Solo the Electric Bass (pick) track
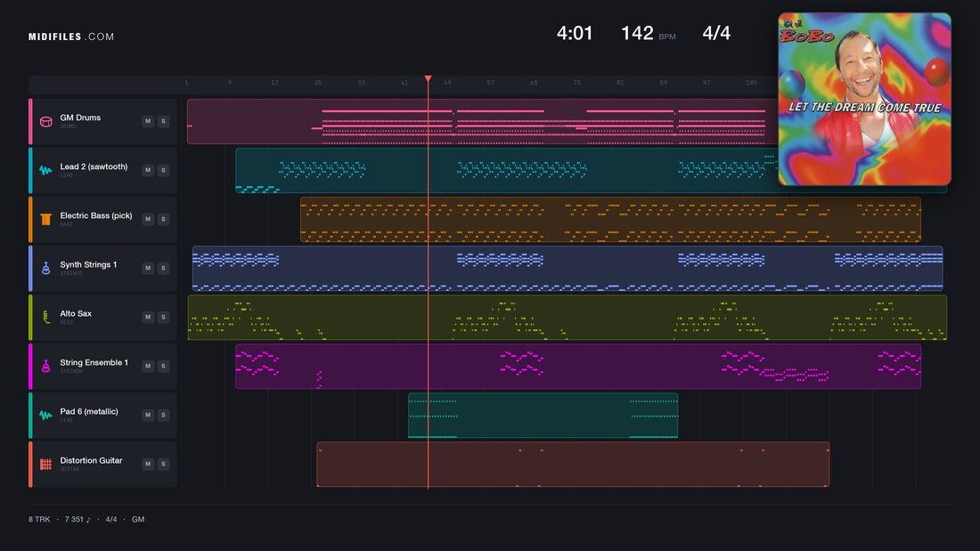980x551 pixels. (x=163, y=219)
